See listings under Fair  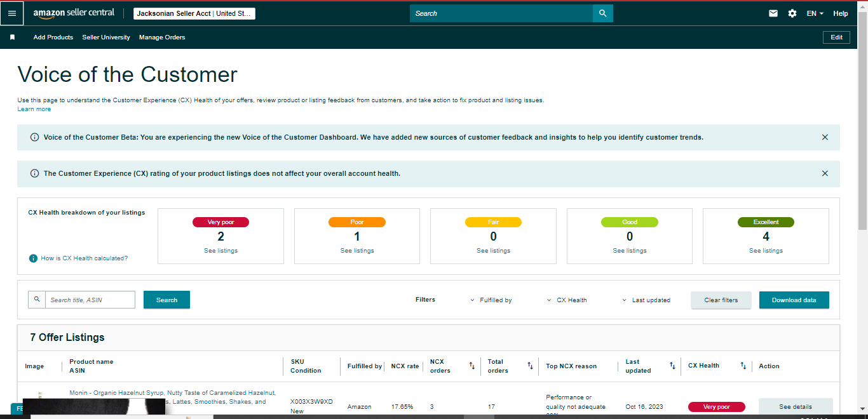point(493,251)
